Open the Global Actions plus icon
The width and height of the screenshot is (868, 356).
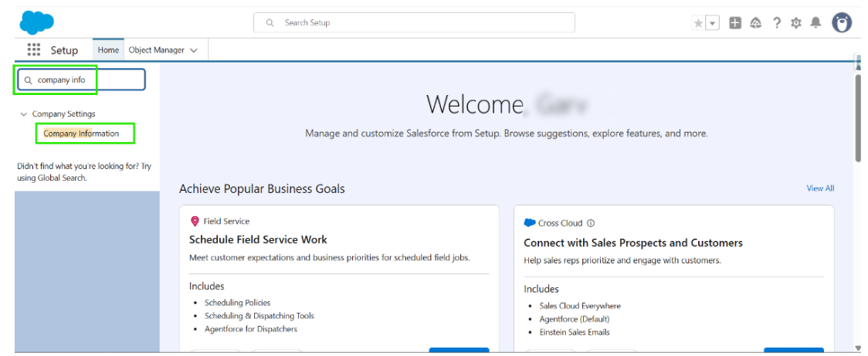pos(735,23)
